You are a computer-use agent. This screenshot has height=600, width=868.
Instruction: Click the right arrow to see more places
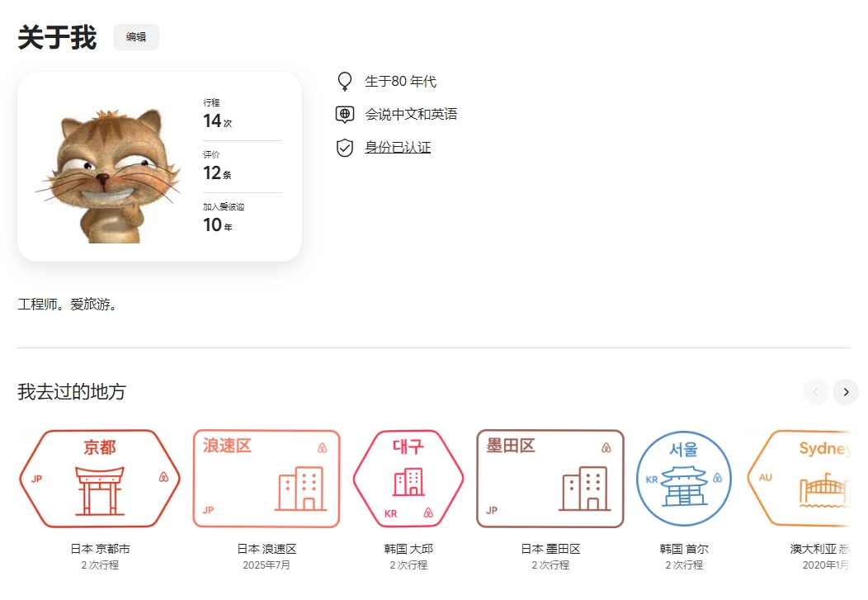coord(845,392)
